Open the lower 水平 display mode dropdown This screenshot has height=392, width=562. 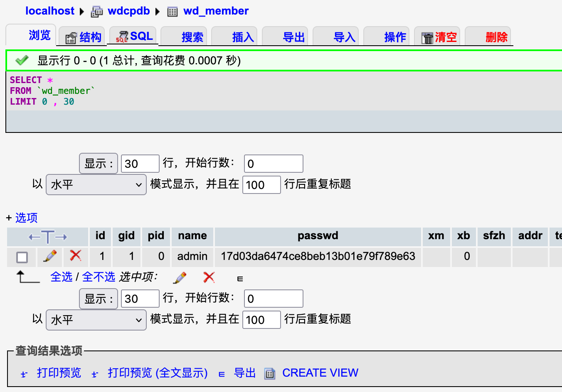96,320
